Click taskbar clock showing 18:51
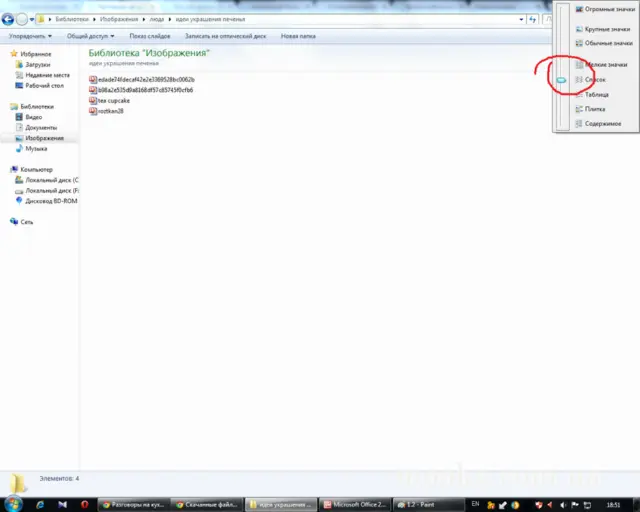Image resolution: width=640 pixels, height=512 pixels. coord(613,505)
